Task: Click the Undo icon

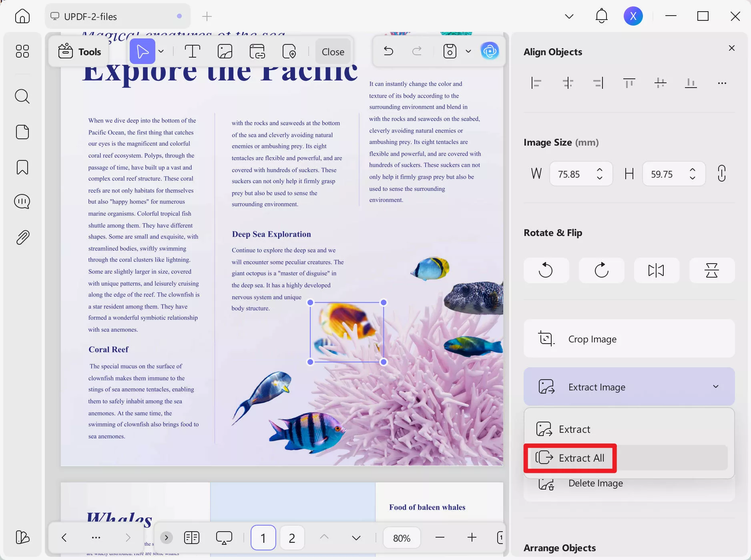Action: [388, 51]
